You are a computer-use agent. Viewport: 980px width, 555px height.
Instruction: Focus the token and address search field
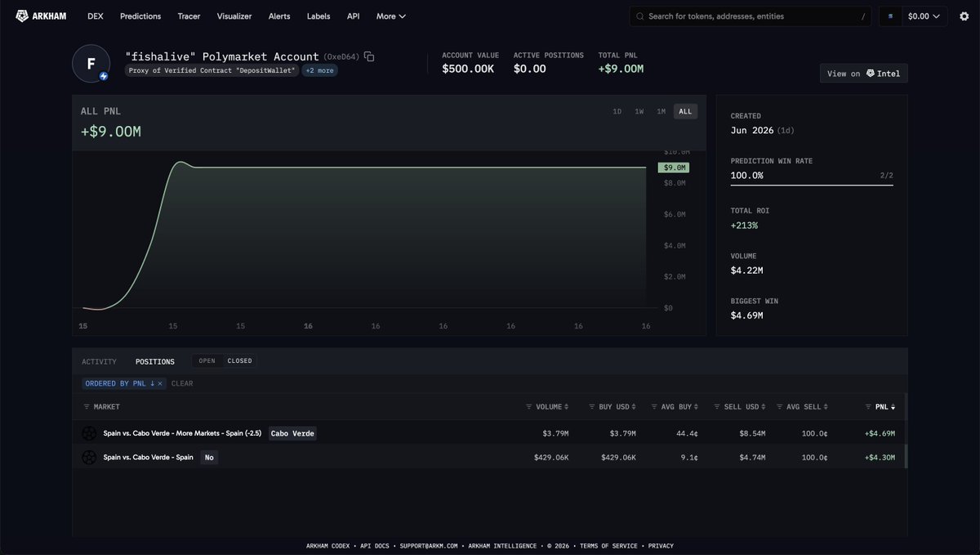pos(751,16)
